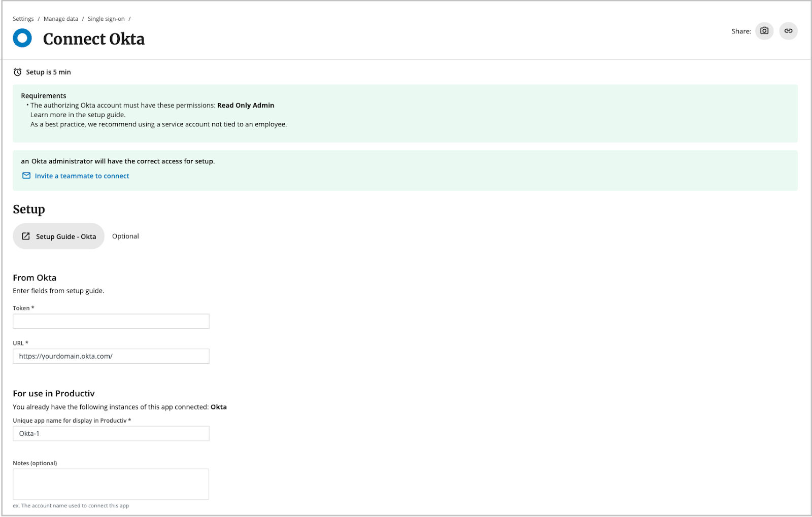Screen dimensions: 812x517
Task: Click 'Unique app name for display' label
Action: 72,421
